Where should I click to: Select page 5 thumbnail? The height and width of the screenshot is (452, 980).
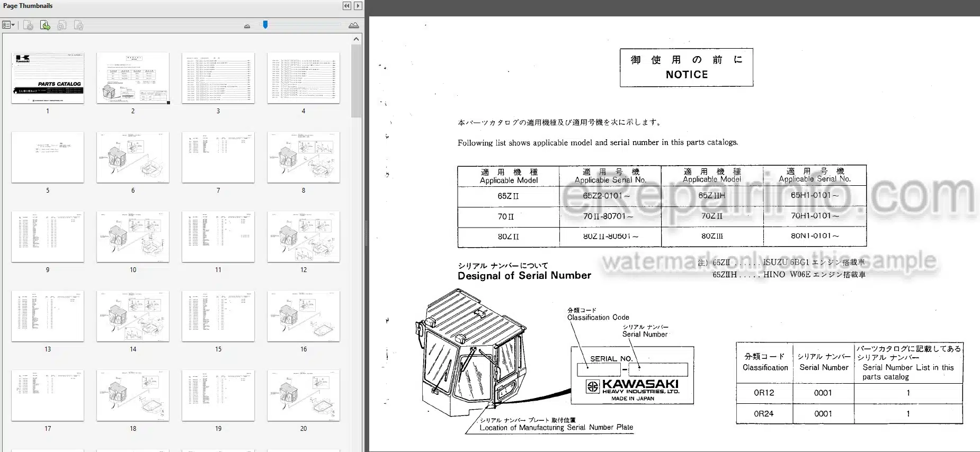pyautogui.click(x=48, y=157)
